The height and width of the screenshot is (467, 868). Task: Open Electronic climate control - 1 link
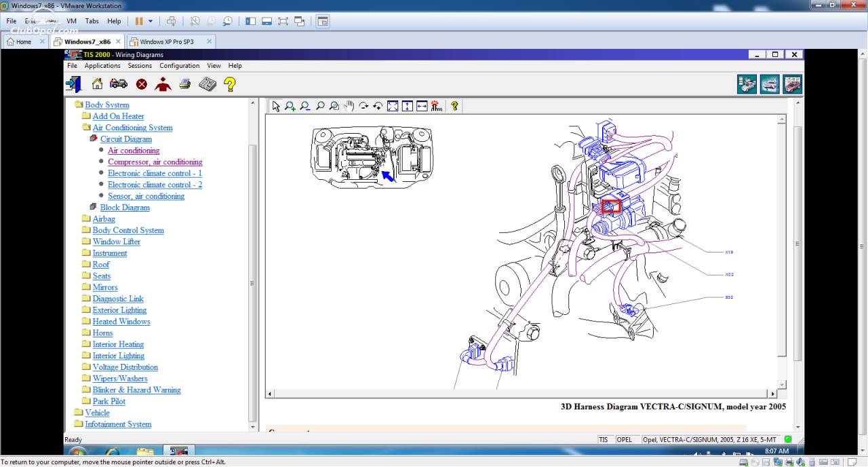click(x=155, y=173)
